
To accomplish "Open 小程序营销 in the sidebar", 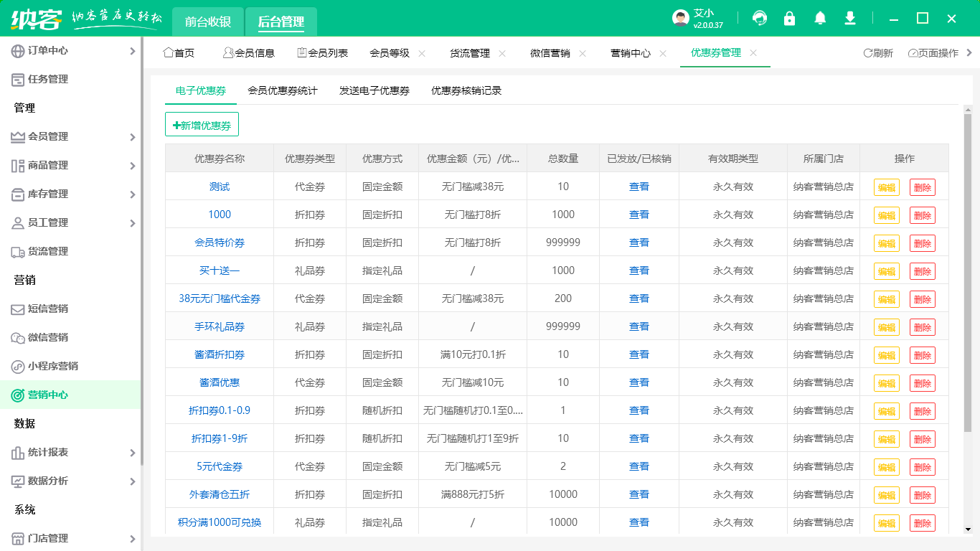I will pyautogui.click(x=52, y=366).
